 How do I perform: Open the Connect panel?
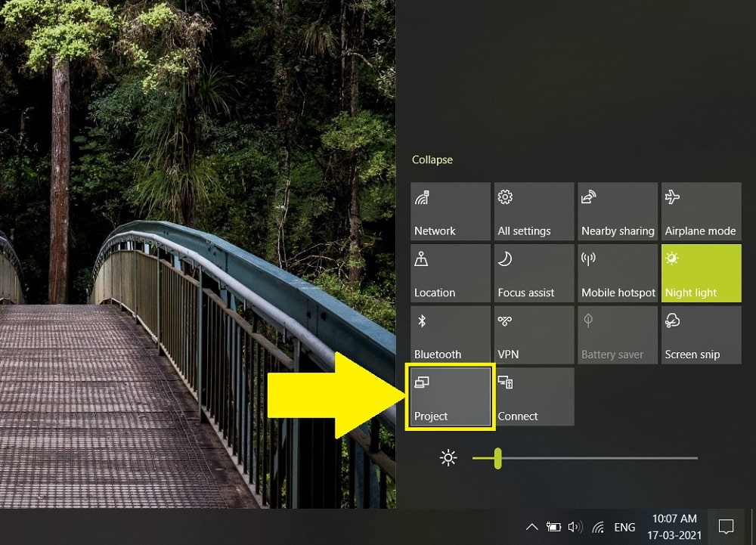coord(534,396)
